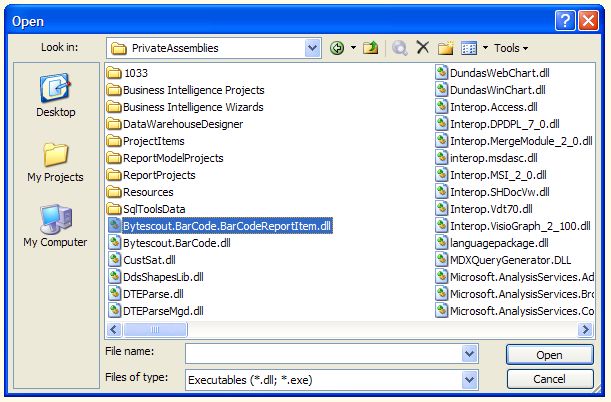This screenshot has width=611, height=402.
Task: Select Interop.Vdt70.dll file
Action: pyautogui.click(x=484, y=209)
